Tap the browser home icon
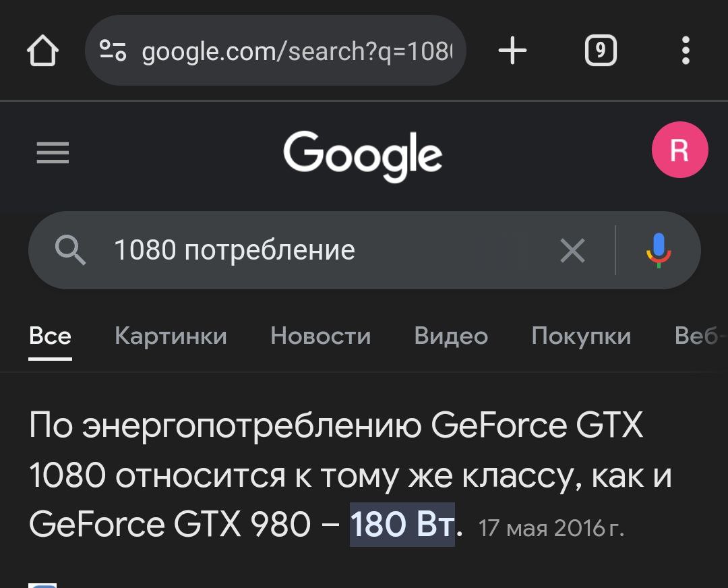 (42, 51)
